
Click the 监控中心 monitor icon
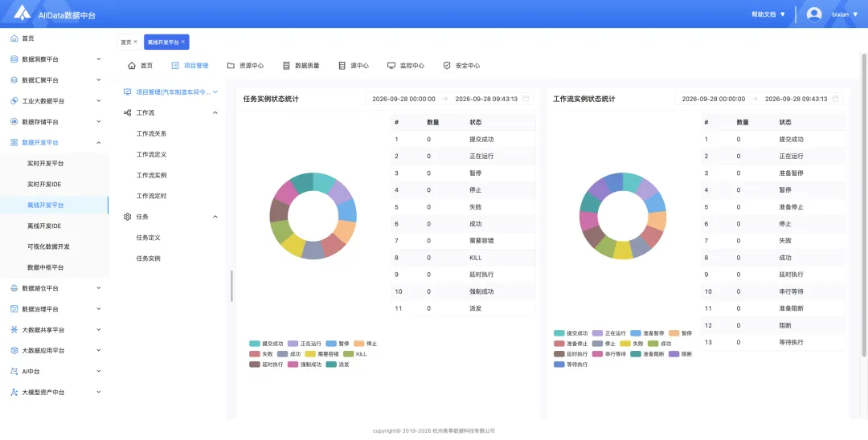click(x=391, y=65)
